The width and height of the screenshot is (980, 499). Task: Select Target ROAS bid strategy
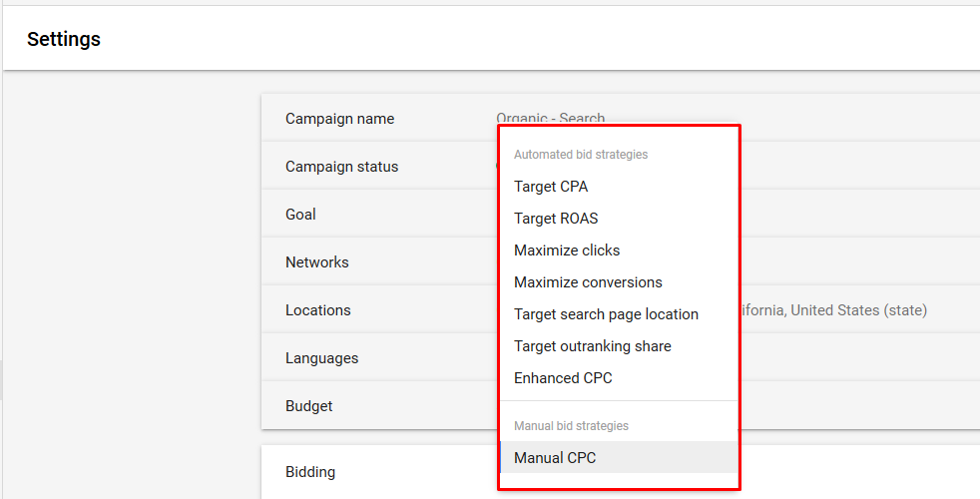tap(619, 219)
